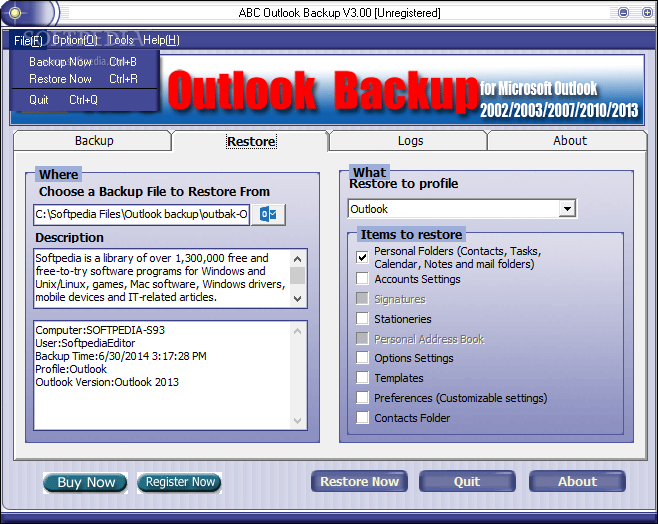Screen dimensions: 658x524
Task: Click the 'Backup Time:6/30/2014 3:17:28 PM' line
Action: point(121,356)
